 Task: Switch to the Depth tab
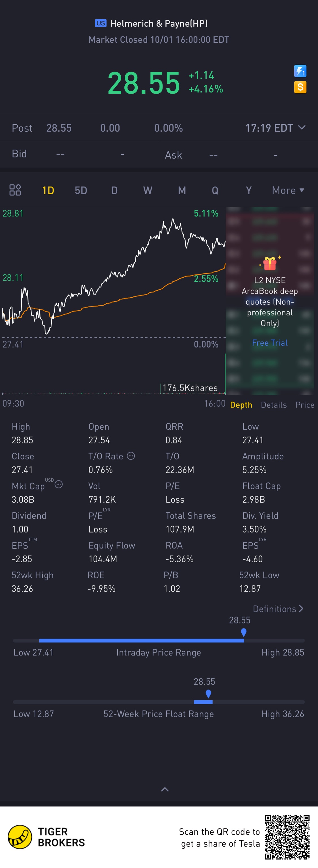point(241,405)
